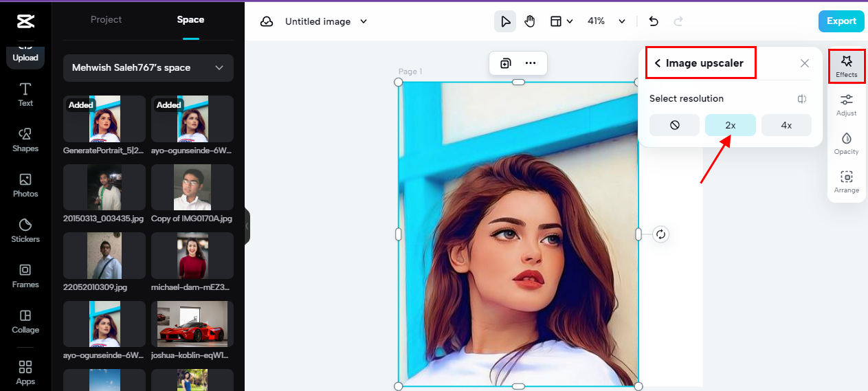Open the Opacity control

point(847,144)
